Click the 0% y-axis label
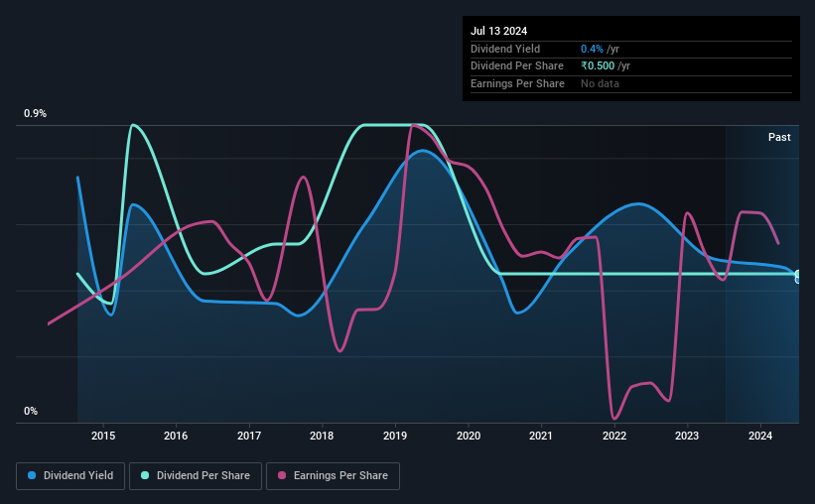Viewport: 815px width, 504px height. (31, 411)
